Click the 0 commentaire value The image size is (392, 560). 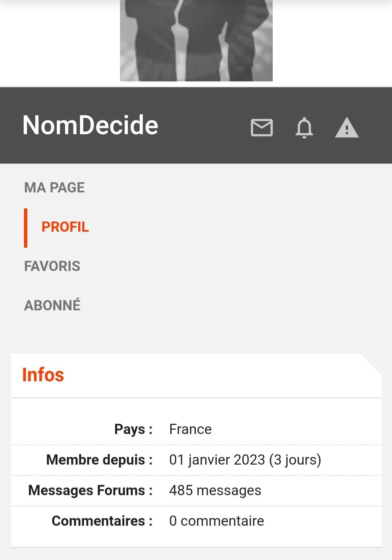[217, 521]
